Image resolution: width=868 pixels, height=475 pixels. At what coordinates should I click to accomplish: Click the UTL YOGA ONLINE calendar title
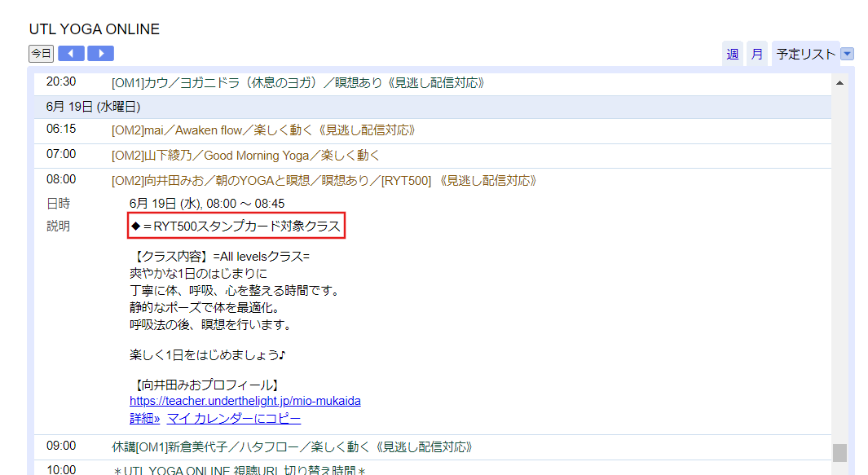coord(94,29)
